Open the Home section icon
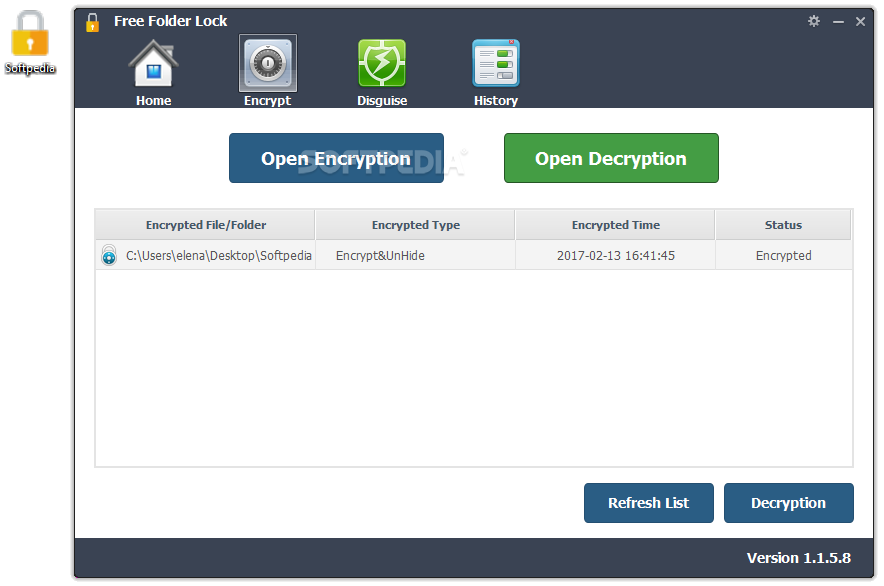 (153, 63)
